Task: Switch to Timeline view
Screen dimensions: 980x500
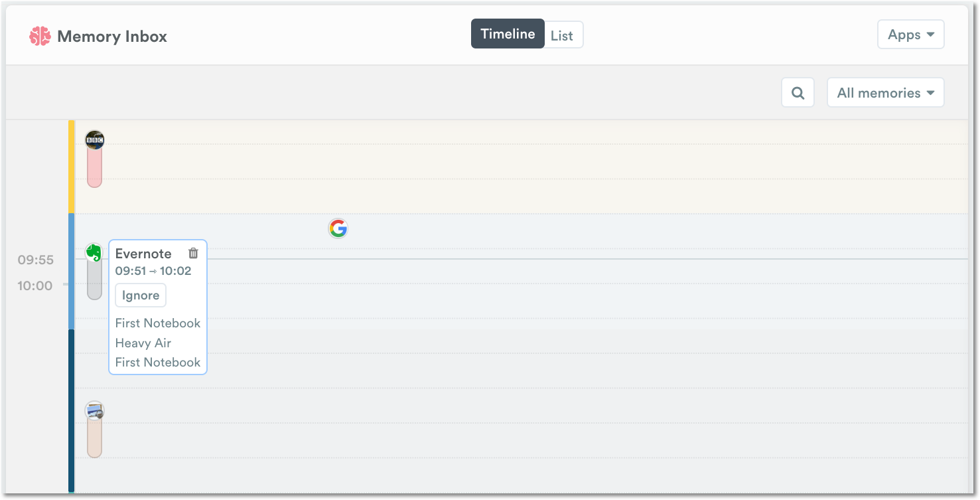Action: click(508, 34)
